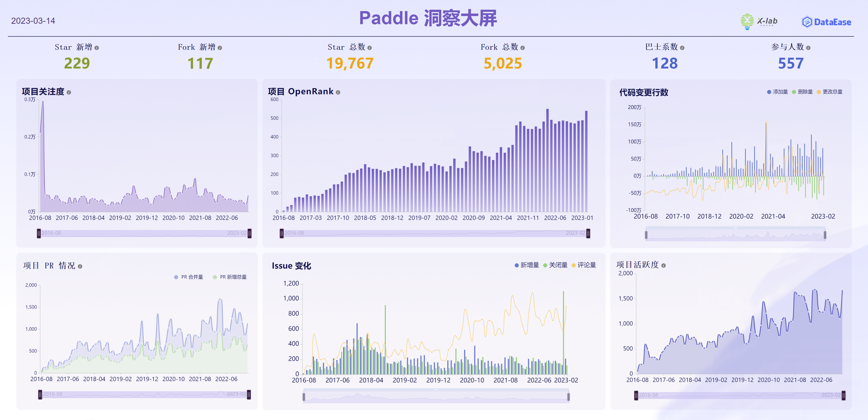Click the X-lab logo
The height and width of the screenshot is (420, 868).
(x=759, y=21)
